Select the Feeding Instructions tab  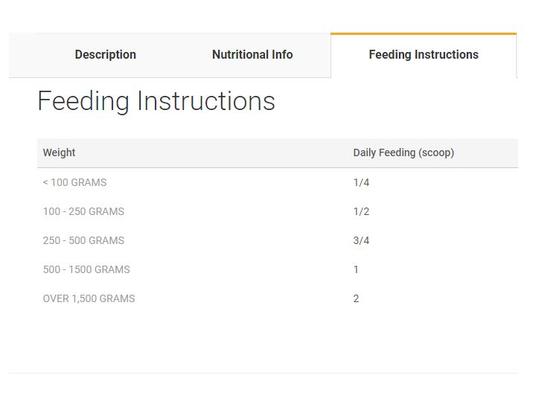(424, 55)
